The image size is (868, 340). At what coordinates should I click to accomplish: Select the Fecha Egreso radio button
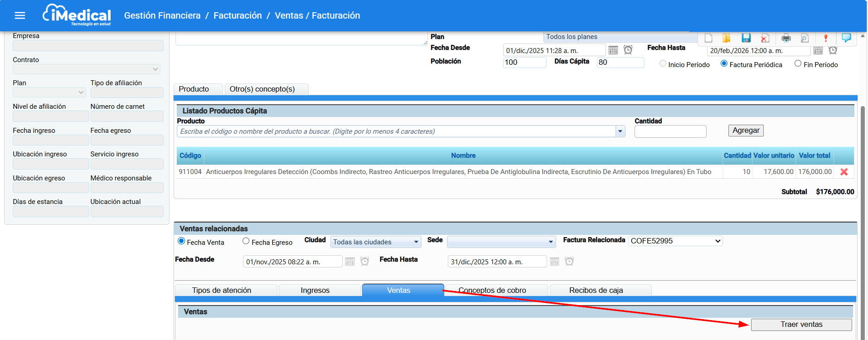246,241
